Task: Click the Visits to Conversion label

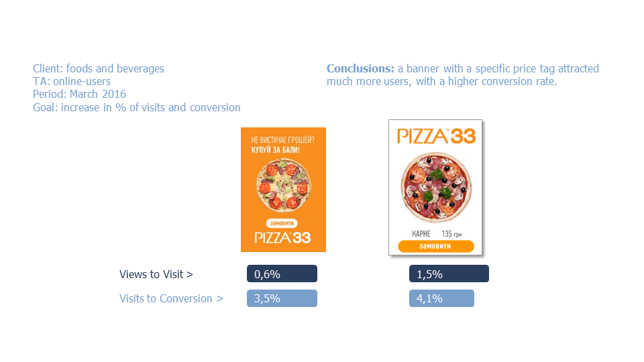Action: point(171,298)
